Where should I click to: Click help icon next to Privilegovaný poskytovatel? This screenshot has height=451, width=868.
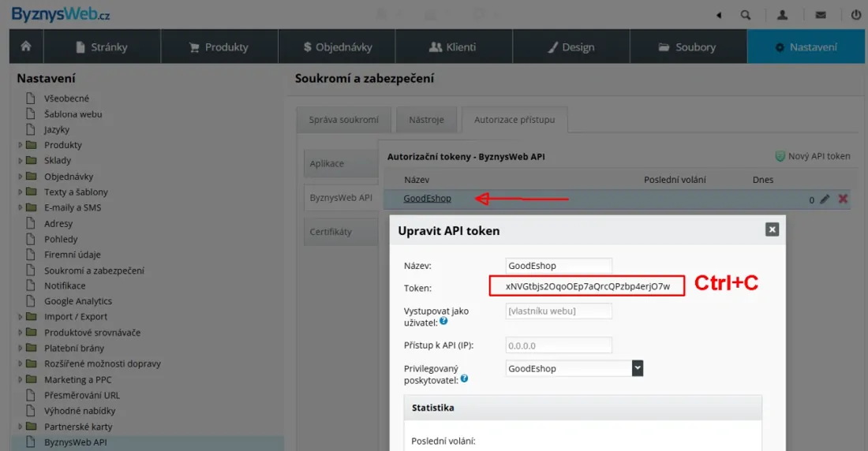click(464, 378)
